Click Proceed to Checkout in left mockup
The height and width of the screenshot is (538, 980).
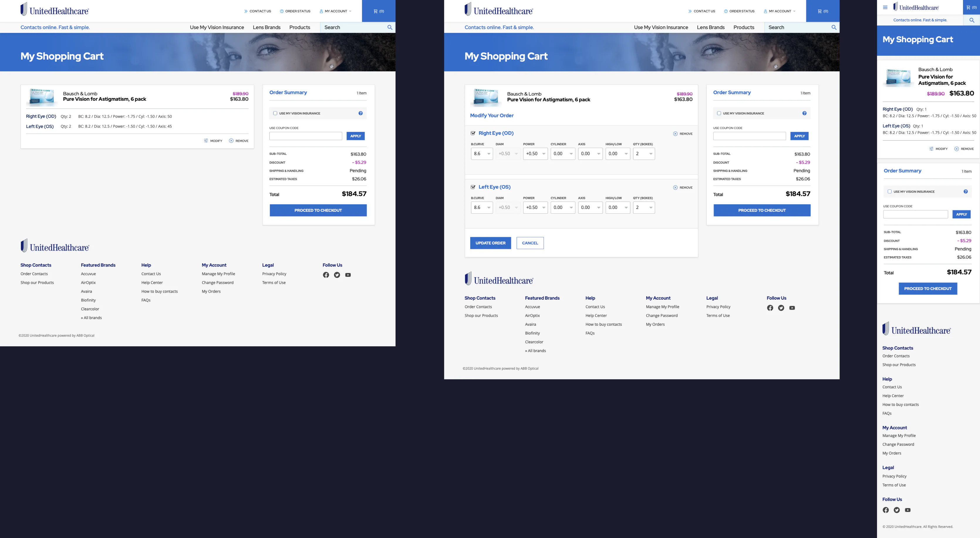(318, 210)
